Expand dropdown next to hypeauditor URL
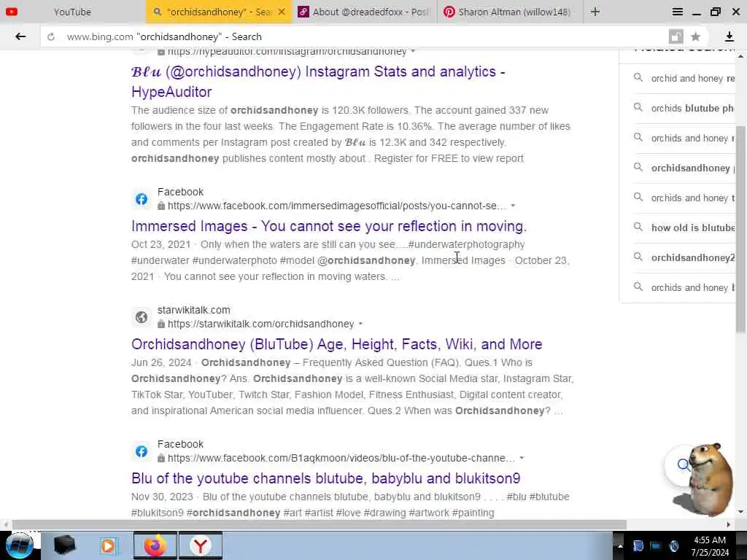This screenshot has width=747, height=560. click(x=413, y=51)
